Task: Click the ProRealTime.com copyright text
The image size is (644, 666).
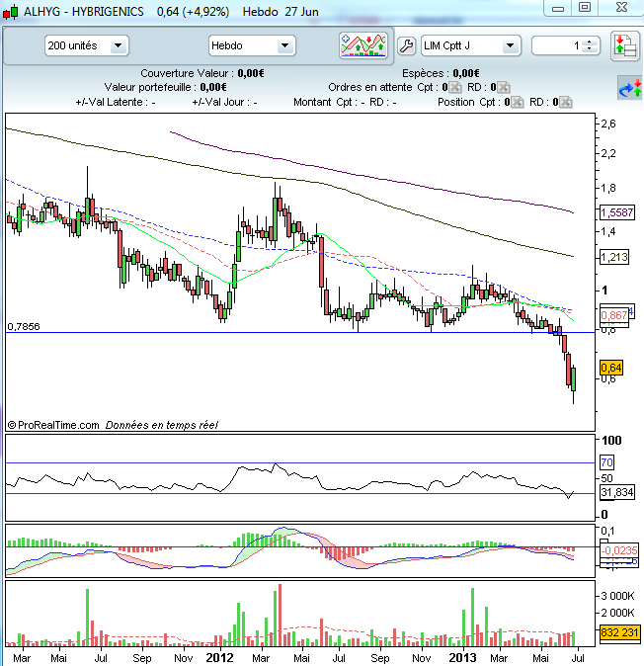Action: pos(53,425)
